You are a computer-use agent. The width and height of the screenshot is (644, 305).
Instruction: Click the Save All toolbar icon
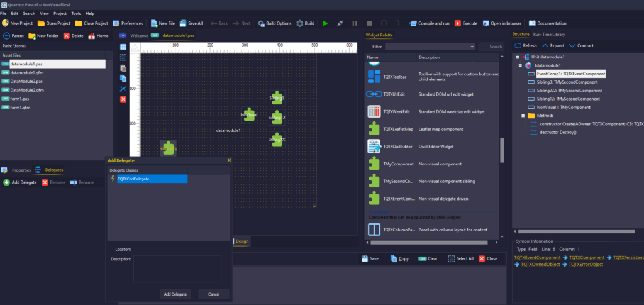[x=182, y=23]
